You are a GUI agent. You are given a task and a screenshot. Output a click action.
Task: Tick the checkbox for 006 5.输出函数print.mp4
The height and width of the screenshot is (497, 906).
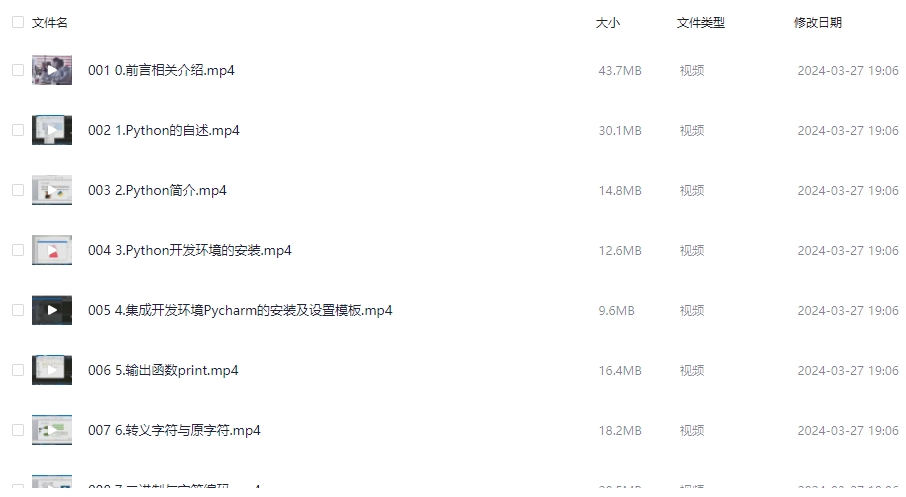[18, 370]
